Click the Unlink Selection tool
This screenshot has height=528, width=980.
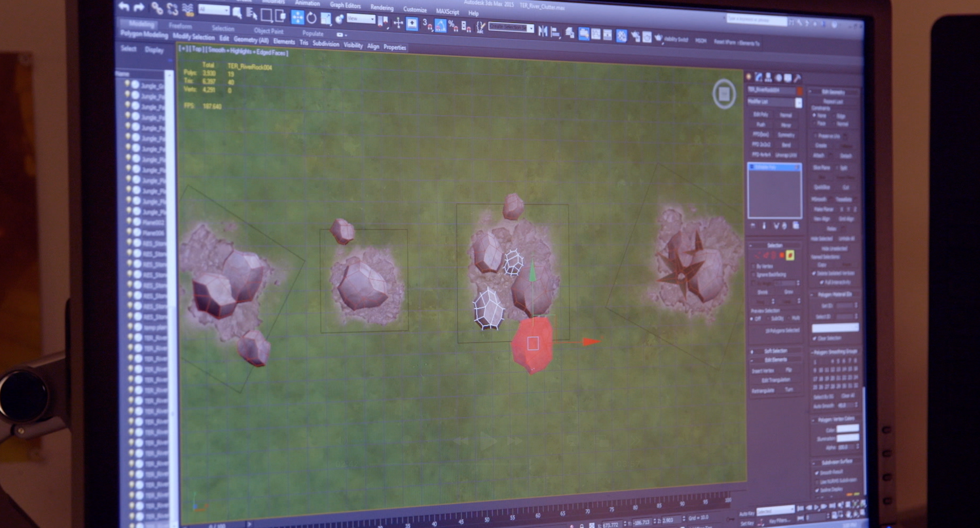[x=173, y=9]
